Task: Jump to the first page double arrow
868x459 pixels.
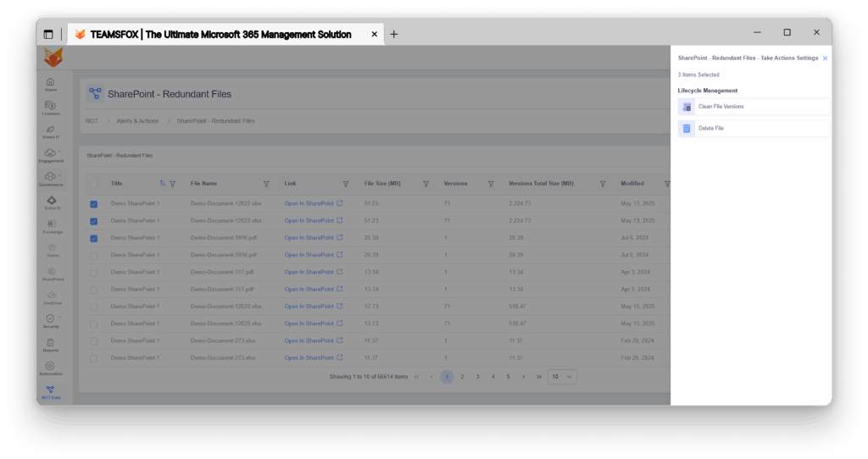Action: pyautogui.click(x=417, y=377)
